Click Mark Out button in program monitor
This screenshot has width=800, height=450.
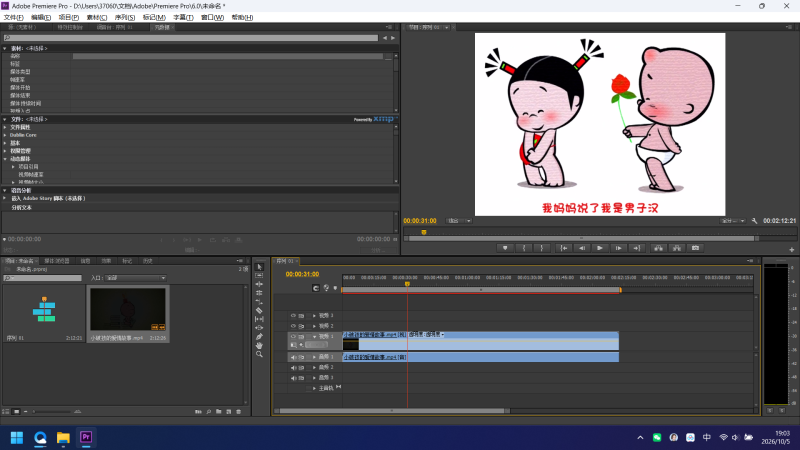[542, 248]
